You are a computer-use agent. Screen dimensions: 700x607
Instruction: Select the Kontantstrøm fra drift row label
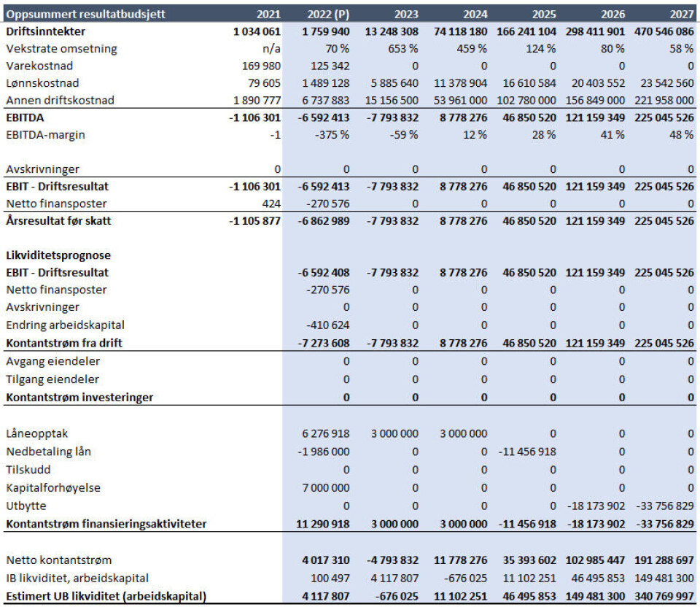tap(64, 342)
